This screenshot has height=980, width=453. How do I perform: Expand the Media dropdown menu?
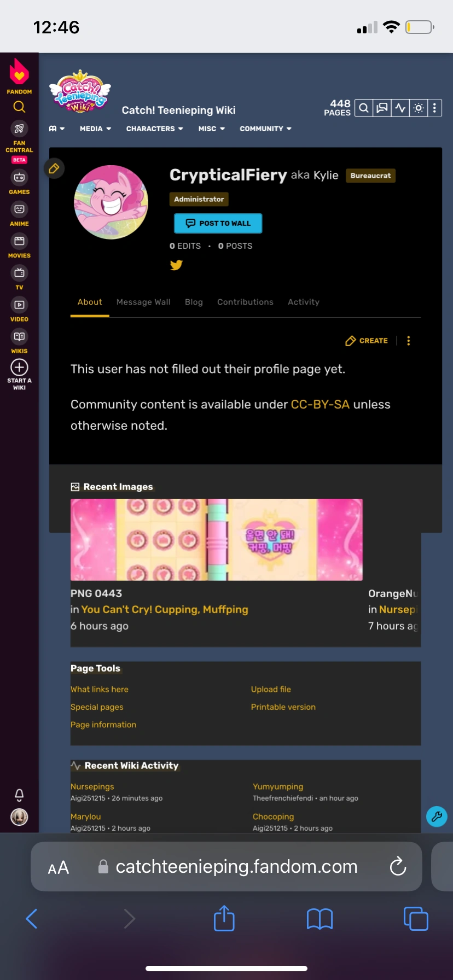(96, 129)
